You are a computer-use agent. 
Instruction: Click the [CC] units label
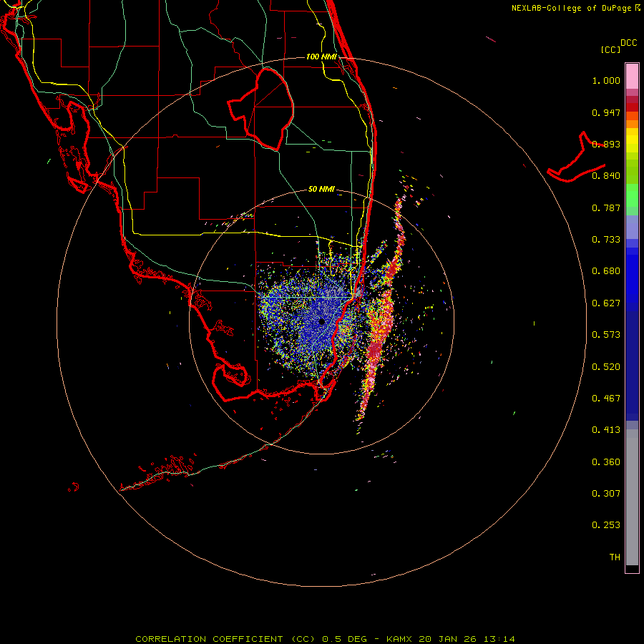pos(610,49)
